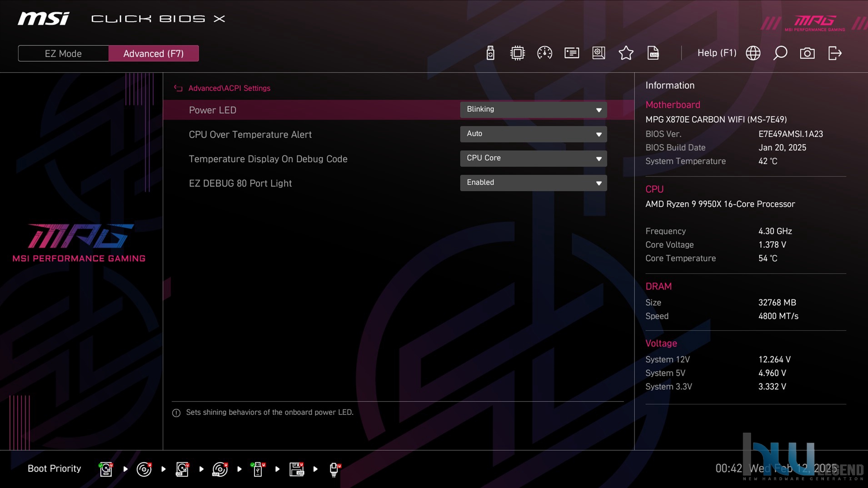Viewport: 868px width, 488px height.
Task: Select Temperature Display On Debug Code label
Action: point(268,159)
